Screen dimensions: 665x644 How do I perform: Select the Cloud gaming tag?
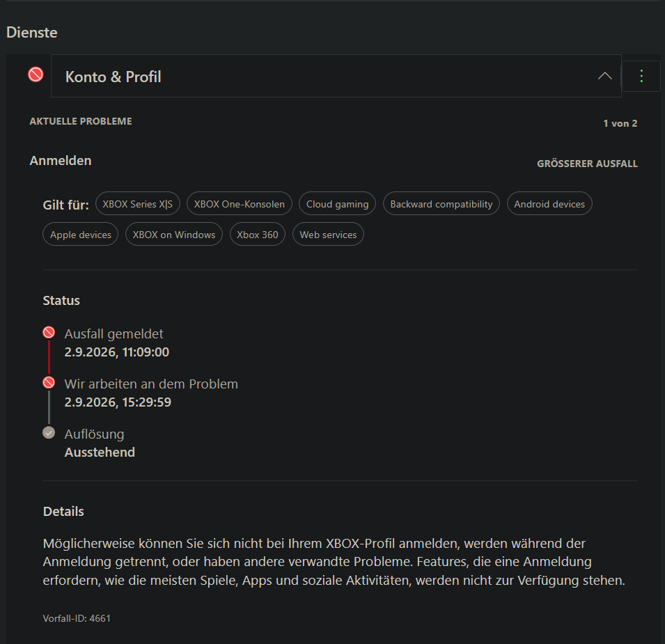coord(337,204)
